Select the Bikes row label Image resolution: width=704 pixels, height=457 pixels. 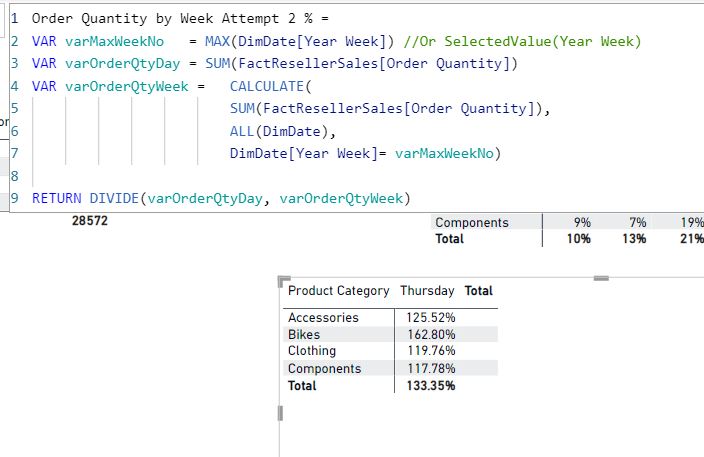tap(304, 335)
